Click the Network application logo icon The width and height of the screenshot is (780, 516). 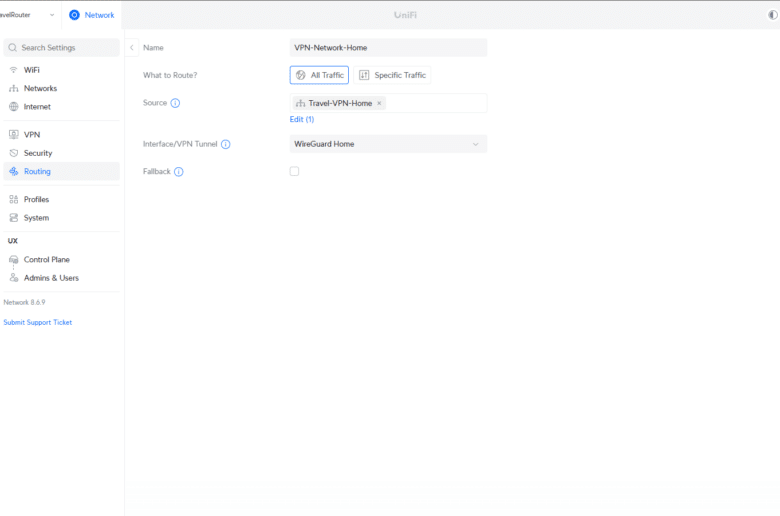tap(74, 15)
